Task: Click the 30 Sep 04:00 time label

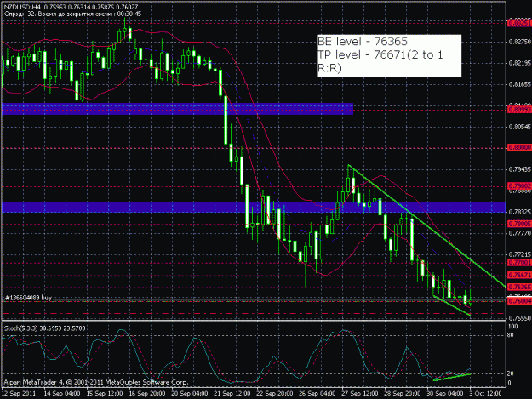Action: point(445,393)
